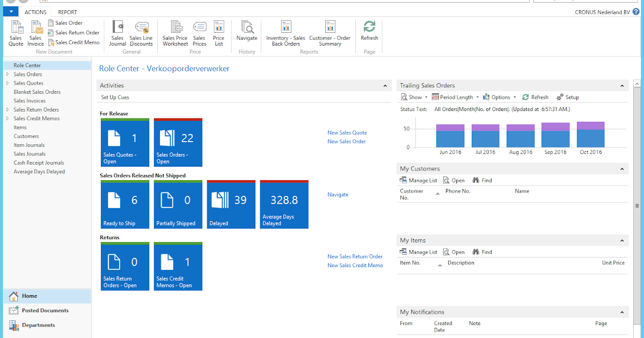Select Posted Documents in navigation pane
Screen dimensions: 644x338
[45, 311]
